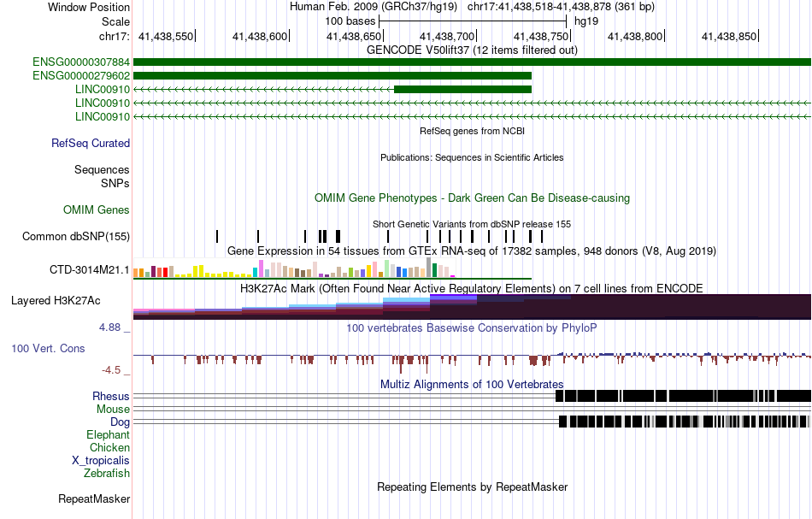
Task: Click the chr17: ruler label
Action: (x=114, y=36)
